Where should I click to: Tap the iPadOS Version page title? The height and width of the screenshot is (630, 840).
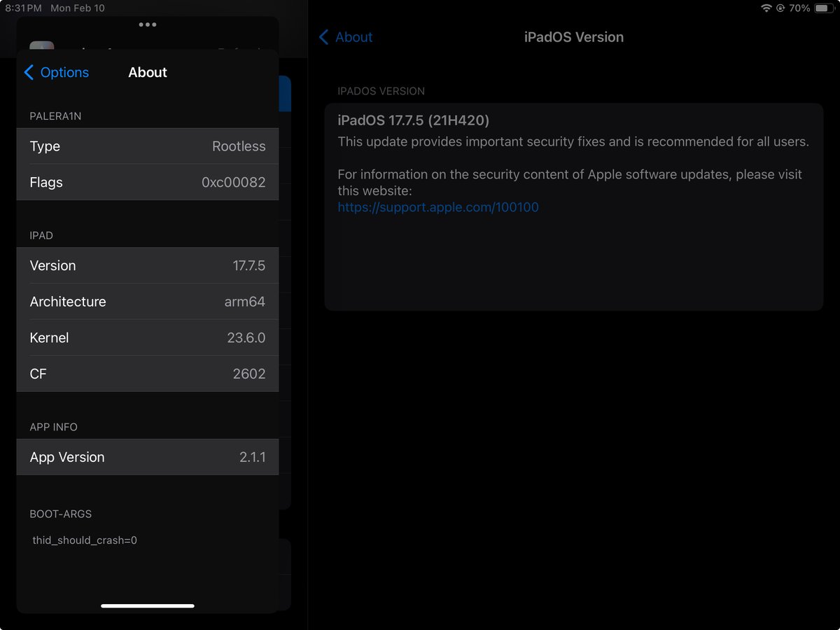click(x=574, y=37)
